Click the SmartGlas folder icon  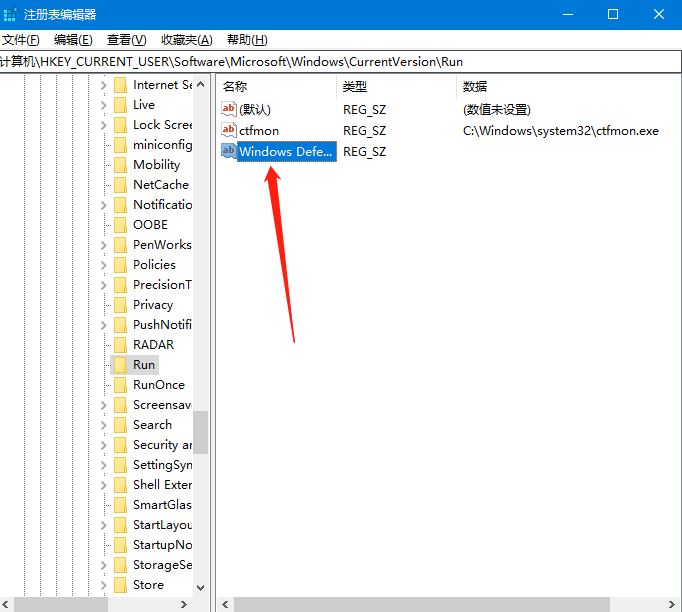pyautogui.click(x=120, y=505)
